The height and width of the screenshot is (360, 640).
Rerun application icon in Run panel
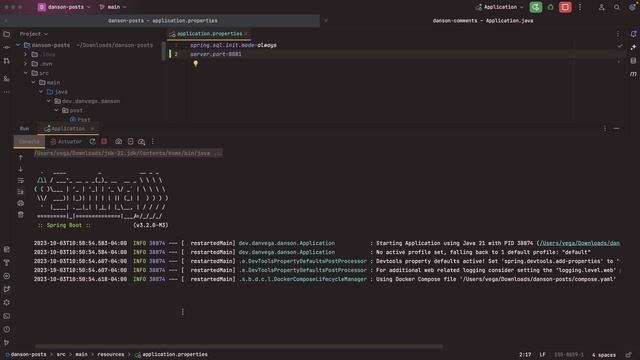pos(92,142)
